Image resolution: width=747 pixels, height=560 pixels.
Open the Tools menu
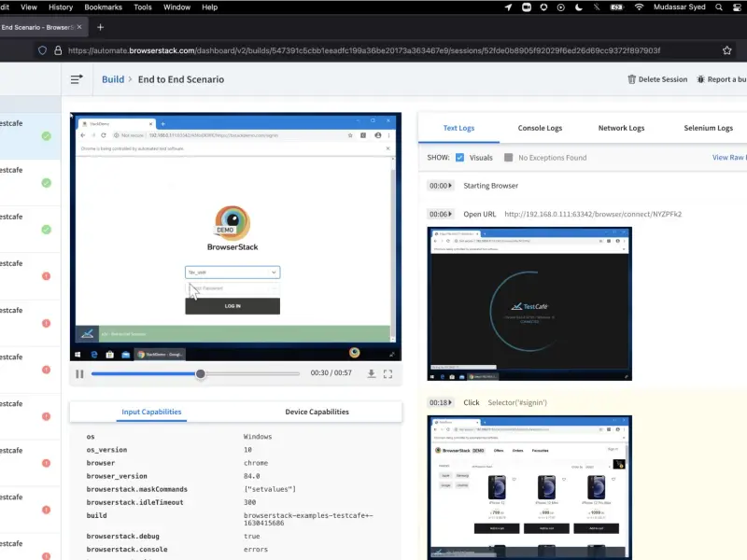click(143, 7)
